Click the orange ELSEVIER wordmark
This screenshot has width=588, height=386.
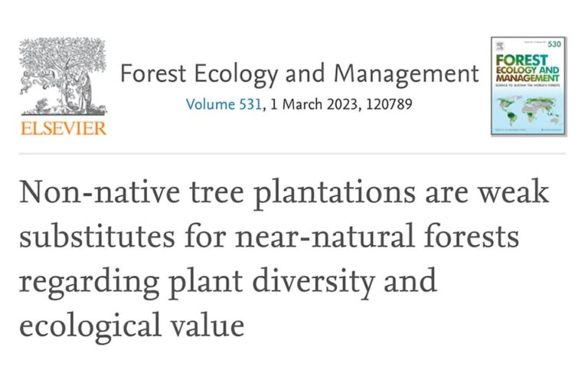[x=64, y=127]
